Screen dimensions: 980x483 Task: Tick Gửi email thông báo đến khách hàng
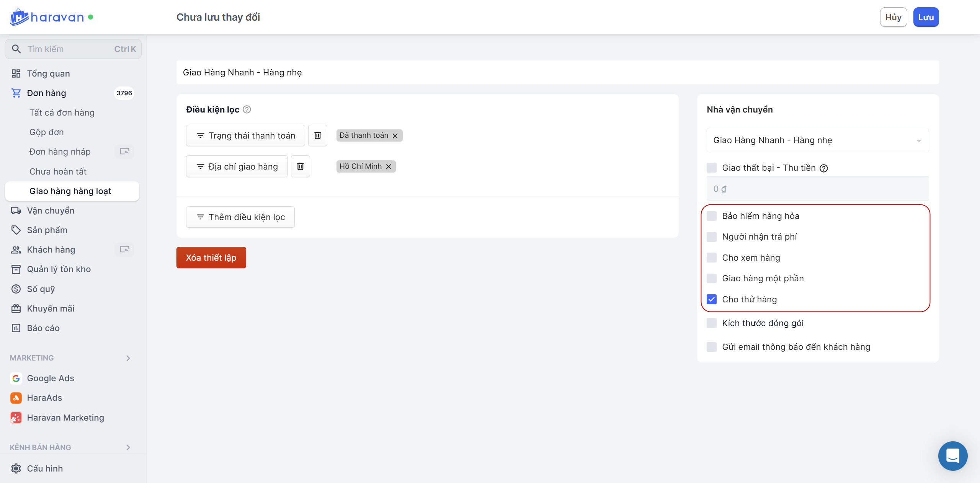(712, 347)
